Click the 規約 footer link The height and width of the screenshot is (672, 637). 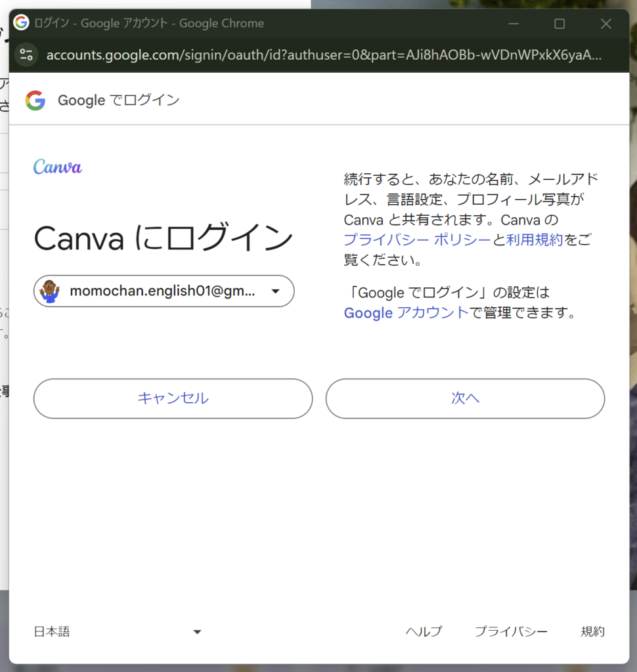[x=592, y=631]
